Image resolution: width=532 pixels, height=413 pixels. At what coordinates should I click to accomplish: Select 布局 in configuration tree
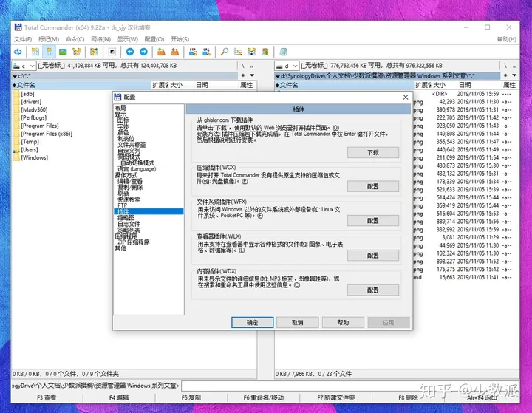tap(120, 108)
